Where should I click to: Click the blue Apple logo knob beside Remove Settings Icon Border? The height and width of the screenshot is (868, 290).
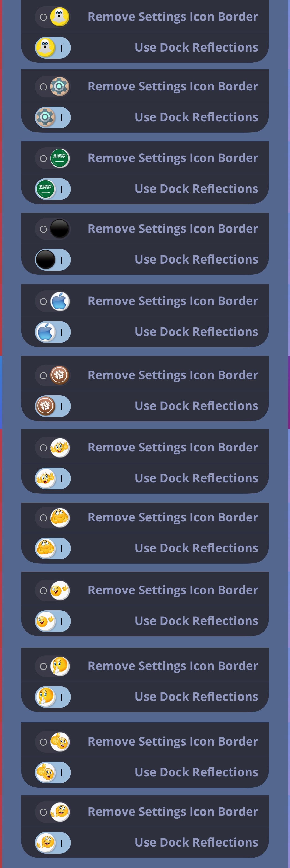pos(60,301)
